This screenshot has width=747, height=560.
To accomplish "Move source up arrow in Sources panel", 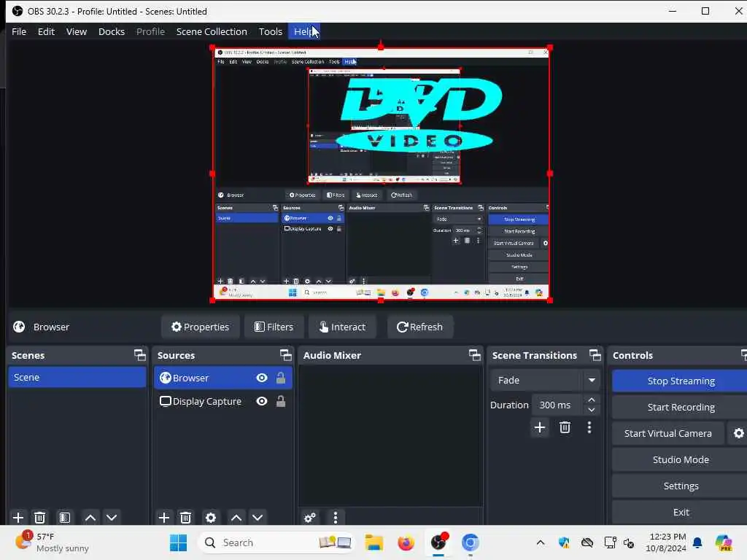I will tap(236, 518).
